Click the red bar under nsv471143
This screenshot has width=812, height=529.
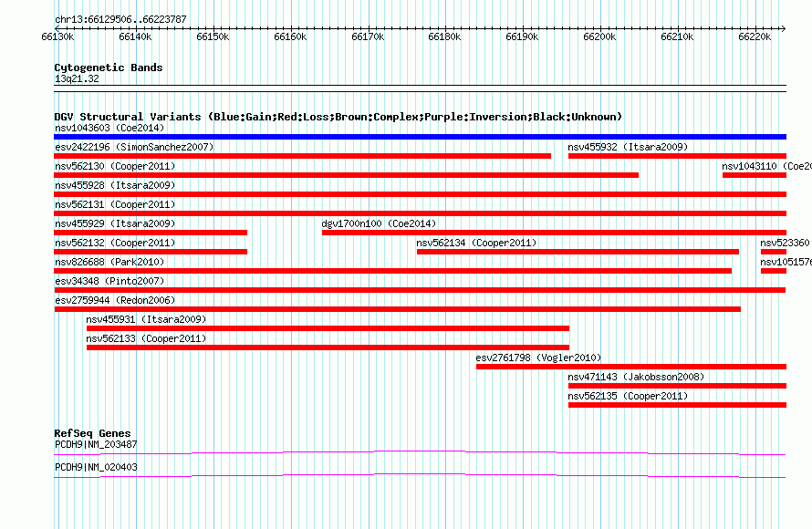677,386
